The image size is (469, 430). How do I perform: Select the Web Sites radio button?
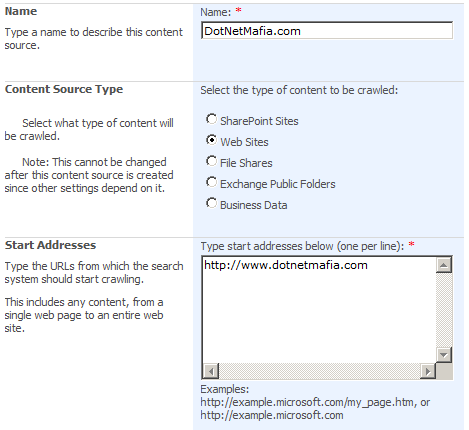[211, 140]
